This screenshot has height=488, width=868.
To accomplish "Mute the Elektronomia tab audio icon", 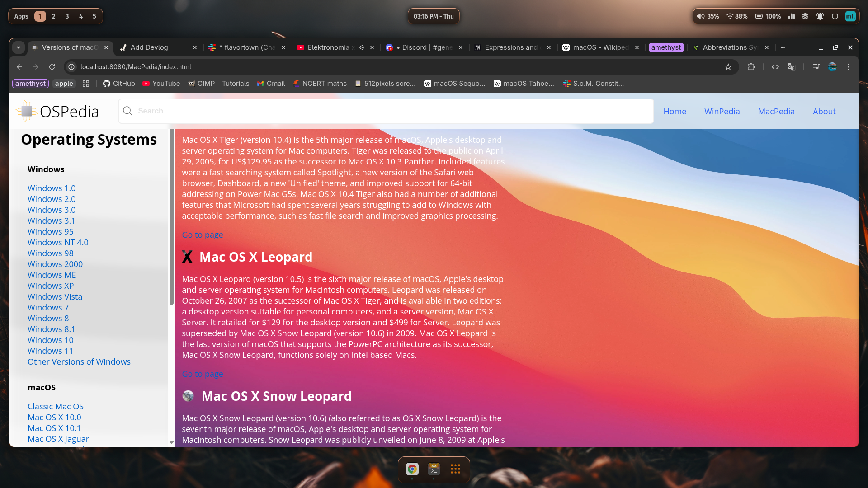I will [361, 47].
